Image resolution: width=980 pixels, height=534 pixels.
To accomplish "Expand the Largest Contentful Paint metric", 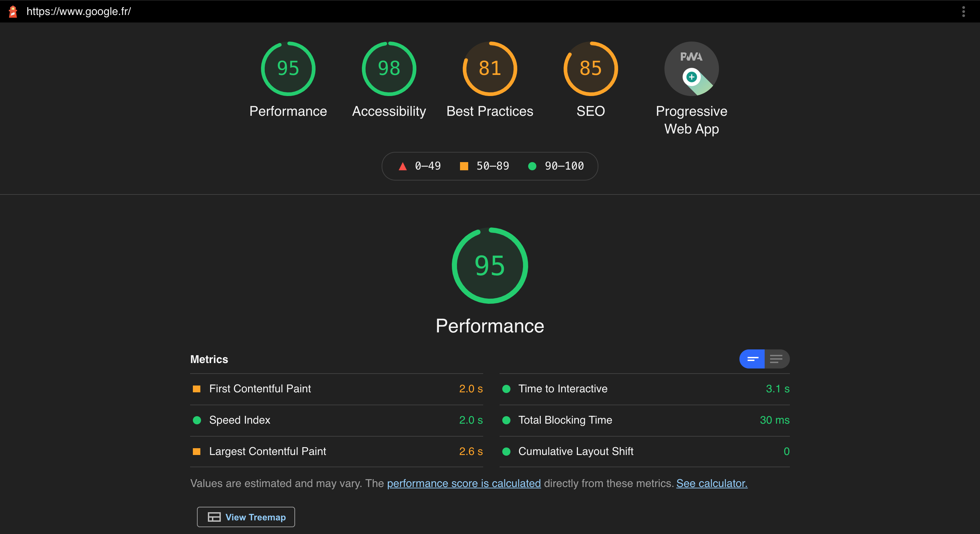I will (x=336, y=452).
